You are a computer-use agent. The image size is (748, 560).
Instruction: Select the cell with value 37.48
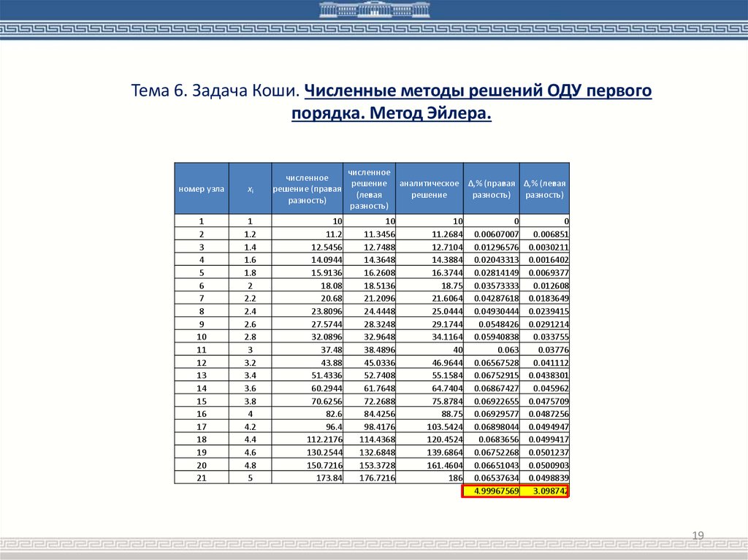click(308, 350)
